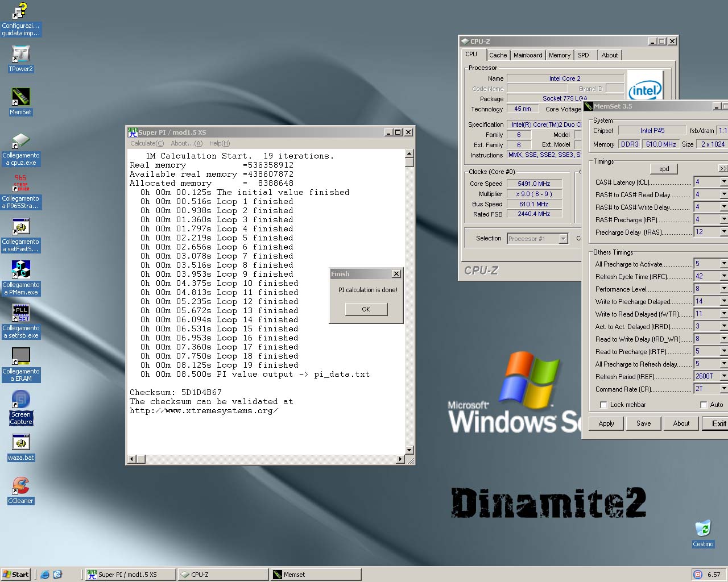Open the Calculate menu in Super PI
This screenshot has height=582, width=728.
147,143
